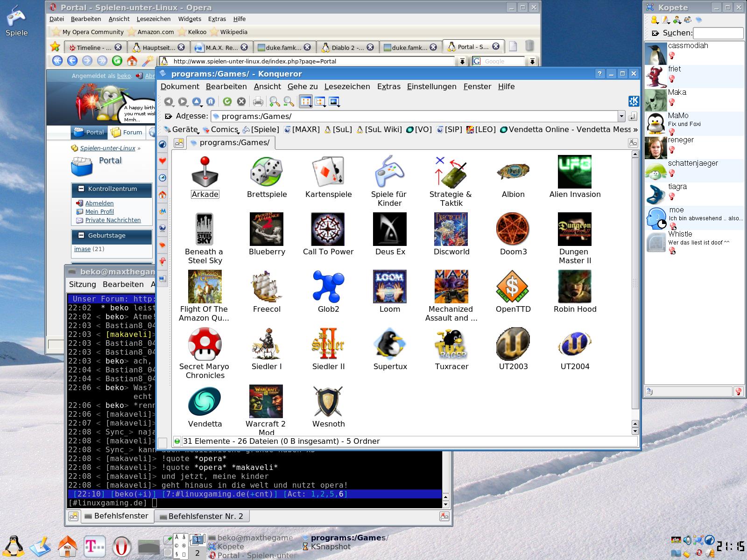The width and height of the screenshot is (747, 560).
Task: Collapse the Kontrollzentrum box in Opera
Action: (x=80, y=189)
